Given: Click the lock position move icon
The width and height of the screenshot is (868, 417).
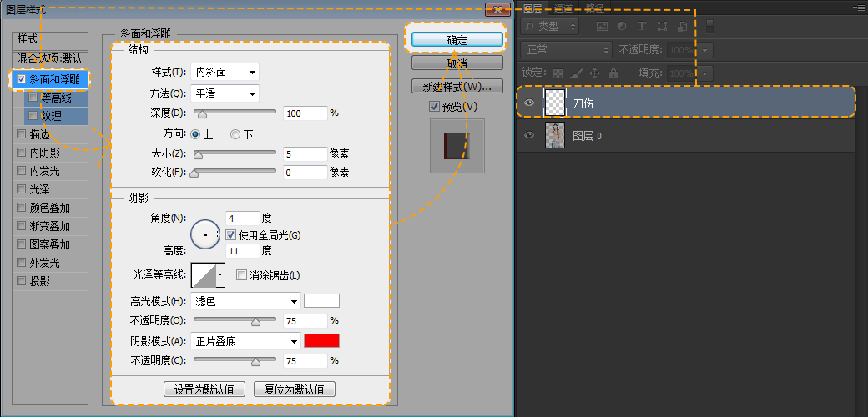Looking at the screenshot, I should [595, 73].
